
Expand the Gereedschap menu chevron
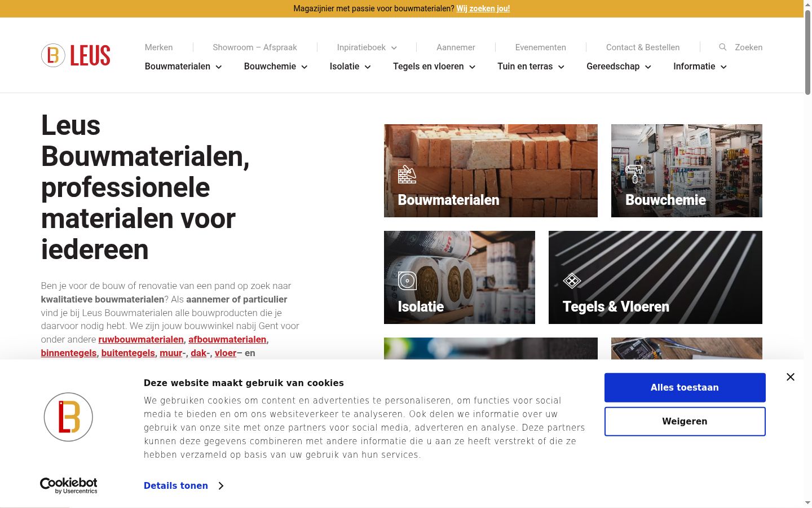(x=648, y=67)
